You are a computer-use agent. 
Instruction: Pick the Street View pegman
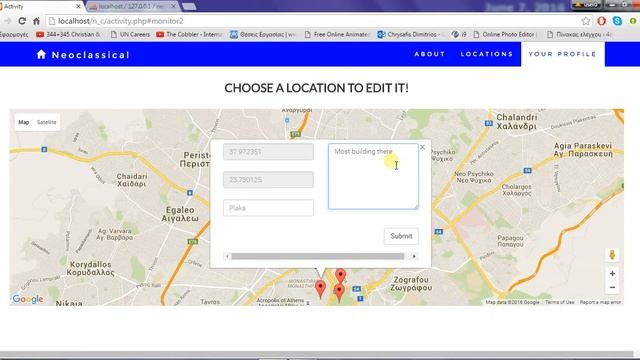612,255
